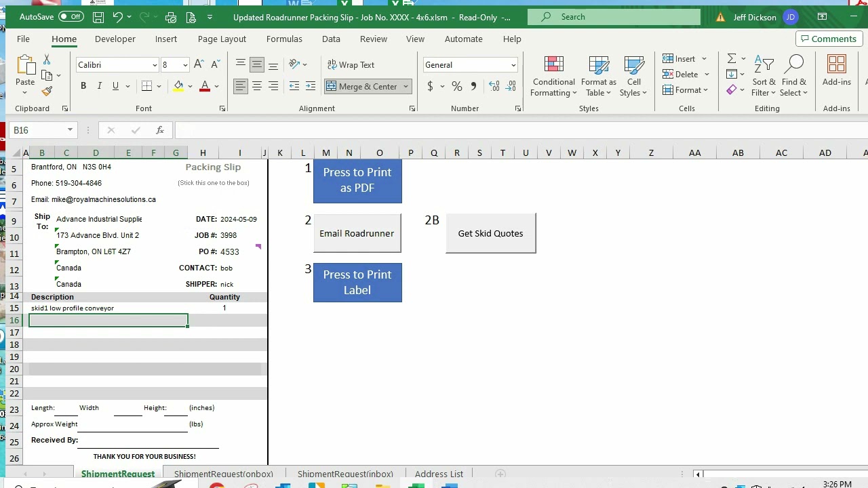Viewport: 868px width, 488px height.
Task: Click the Format Painter brush icon
Action: (47, 91)
